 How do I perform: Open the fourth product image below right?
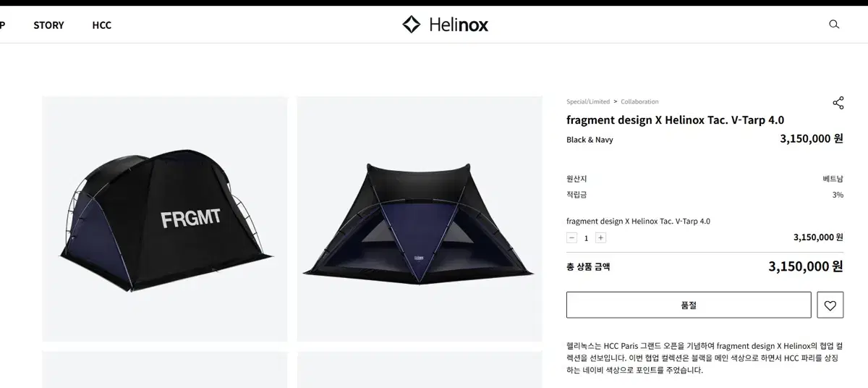coord(420,370)
